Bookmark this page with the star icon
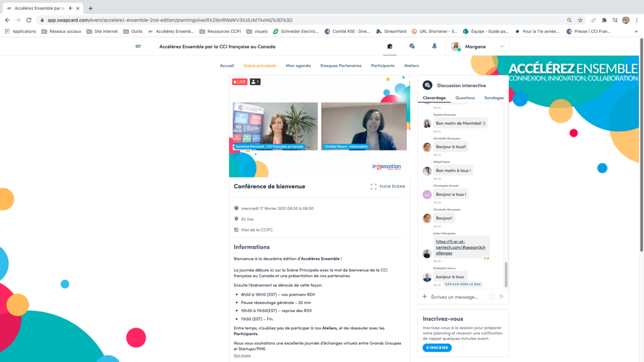 point(580,20)
